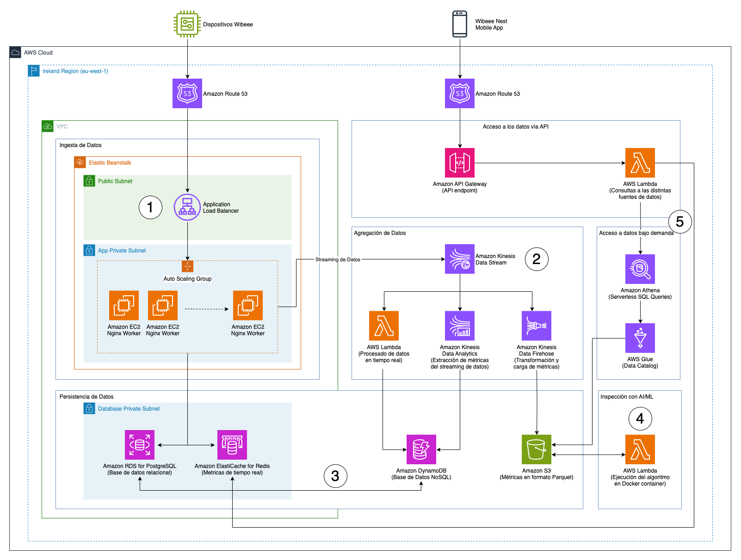
Task: Select the 'Amazon RDS for PostgreSQL' label
Action: click(140, 469)
